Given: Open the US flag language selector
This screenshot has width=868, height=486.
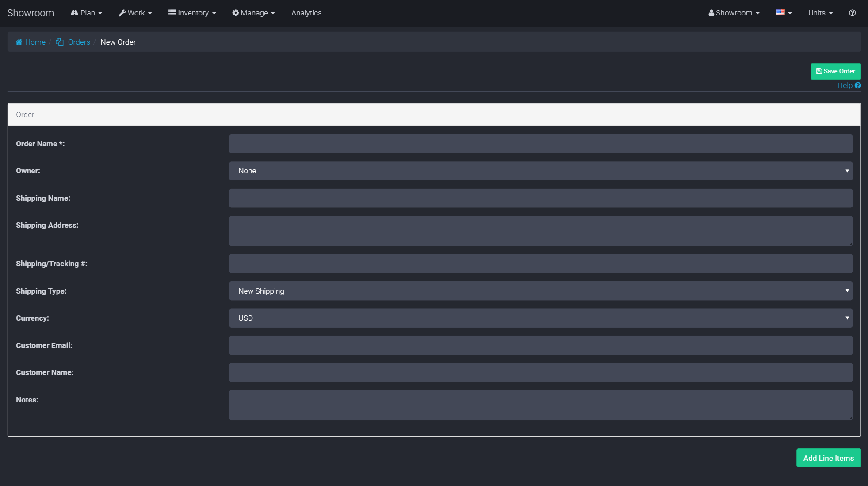Looking at the screenshot, I should [x=784, y=13].
